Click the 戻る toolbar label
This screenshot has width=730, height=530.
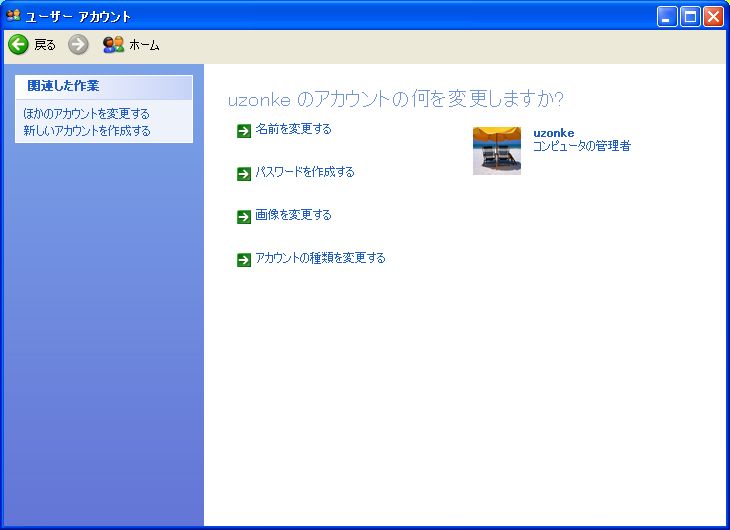[45, 45]
